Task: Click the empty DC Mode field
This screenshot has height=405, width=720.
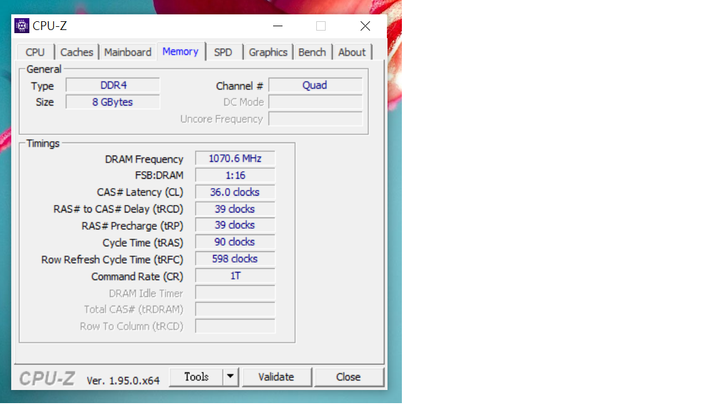Action: pyautogui.click(x=315, y=102)
